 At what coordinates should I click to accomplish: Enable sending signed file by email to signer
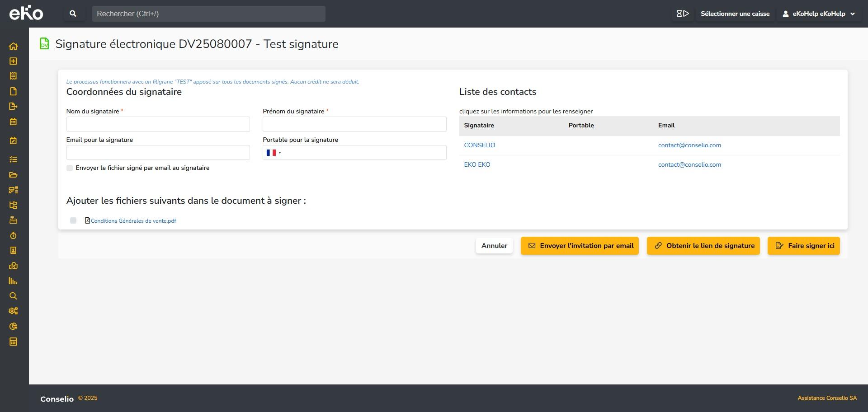coord(70,168)
